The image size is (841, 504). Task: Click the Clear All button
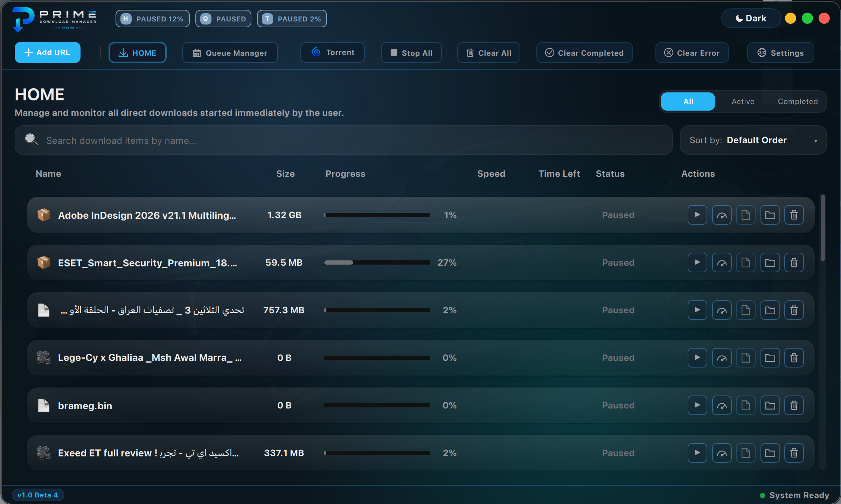point(489,52)
